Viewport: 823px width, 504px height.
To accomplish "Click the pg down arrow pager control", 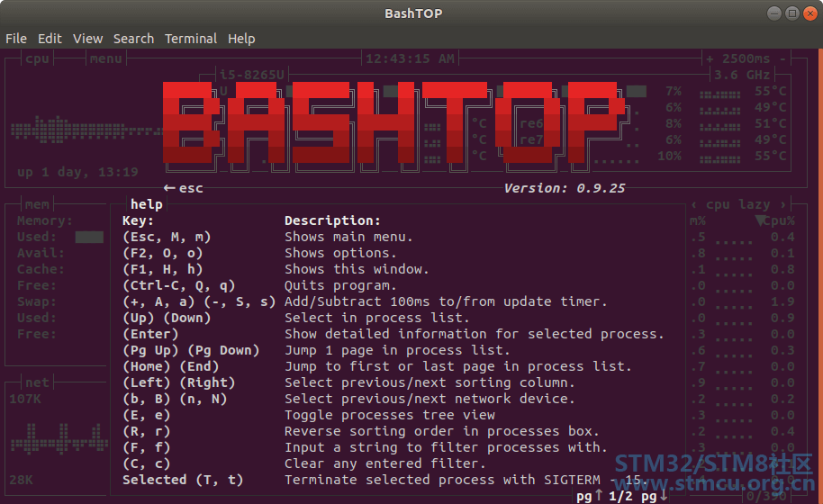I will click(x=654, y=496).
